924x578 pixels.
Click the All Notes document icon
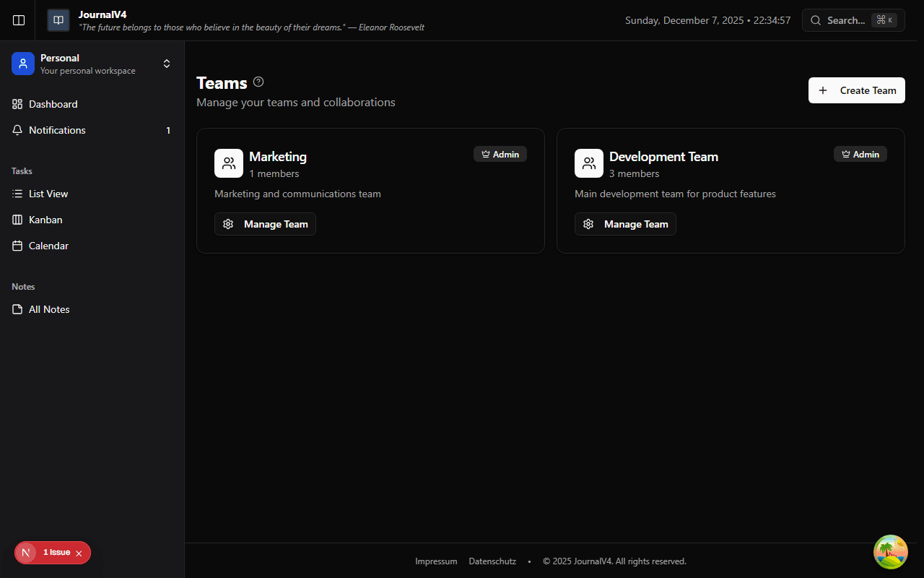(17, 309)
